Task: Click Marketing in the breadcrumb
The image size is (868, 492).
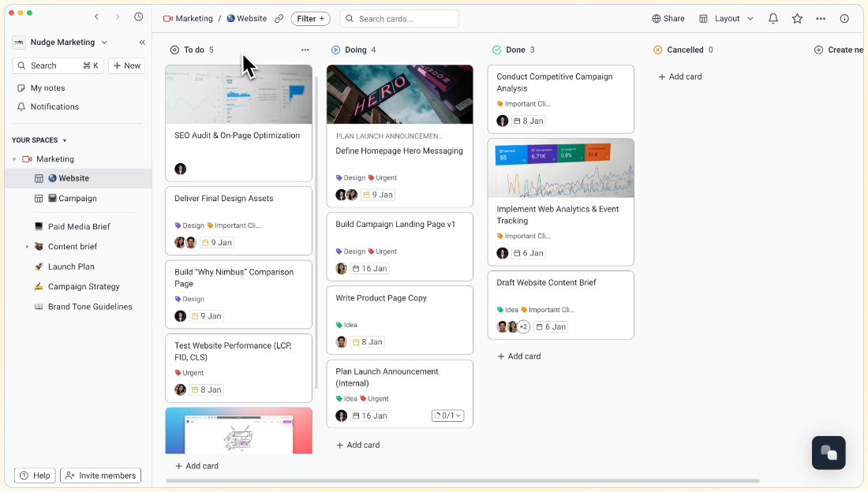Action: click(x=189, y=18)
